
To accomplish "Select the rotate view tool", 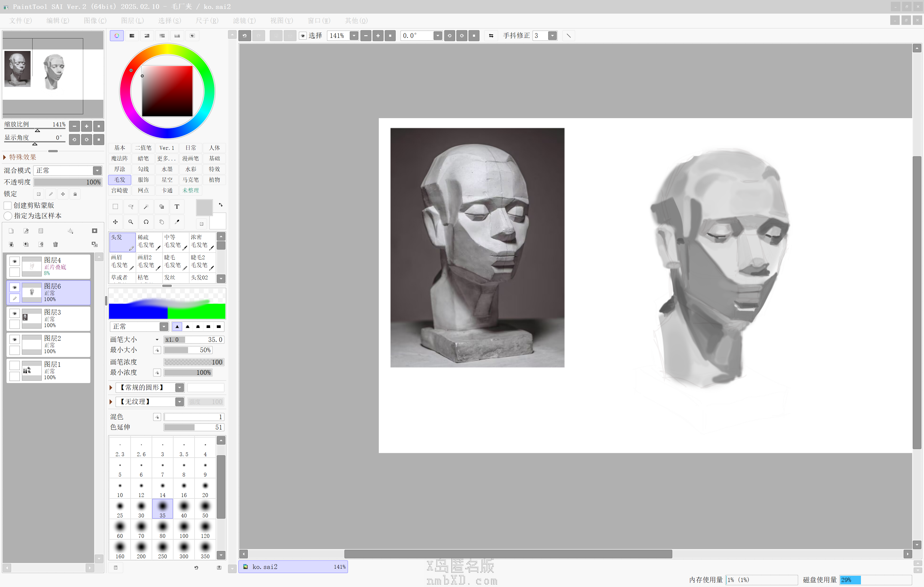I will (146, 222).
